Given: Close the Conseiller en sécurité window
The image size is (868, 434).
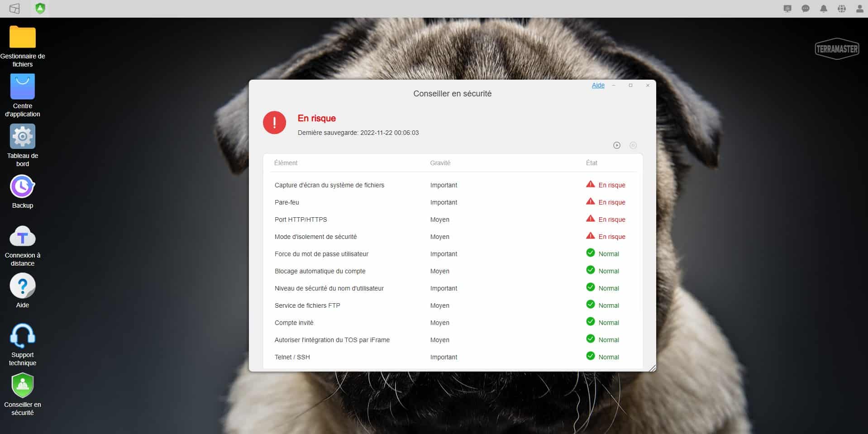Looking at the screenshot, I should click(648, 85).
